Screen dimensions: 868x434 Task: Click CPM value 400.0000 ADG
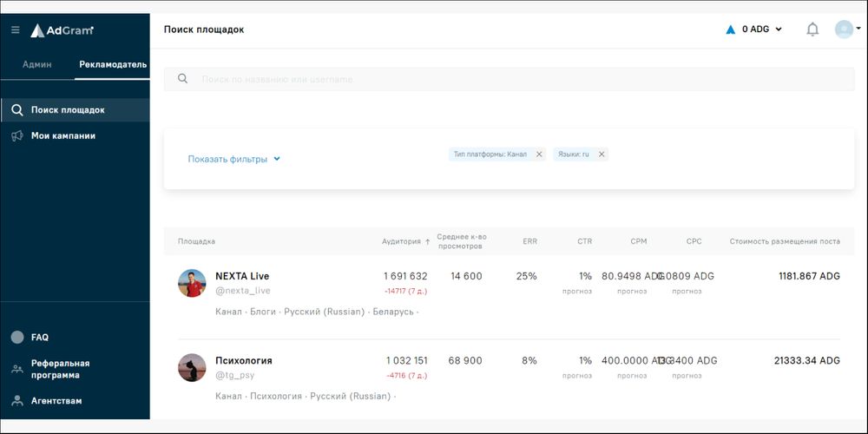click(x=635, y=361)
